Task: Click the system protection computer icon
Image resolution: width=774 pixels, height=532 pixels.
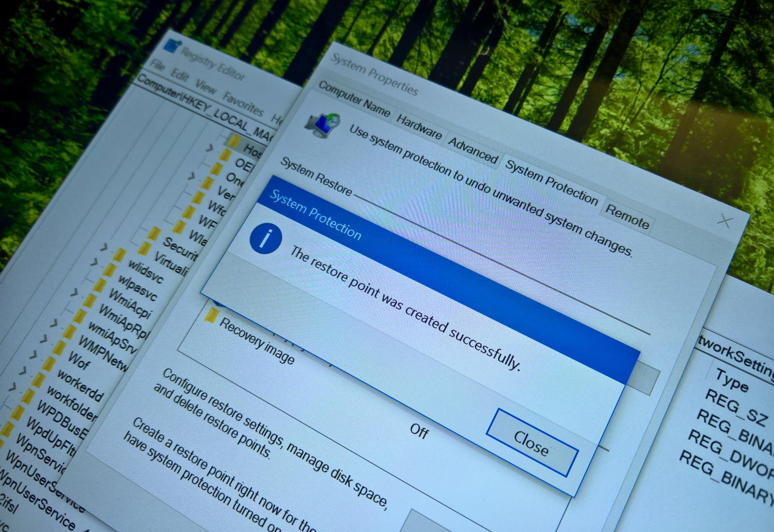Action: pyautogui.click(x=323, y=125)
